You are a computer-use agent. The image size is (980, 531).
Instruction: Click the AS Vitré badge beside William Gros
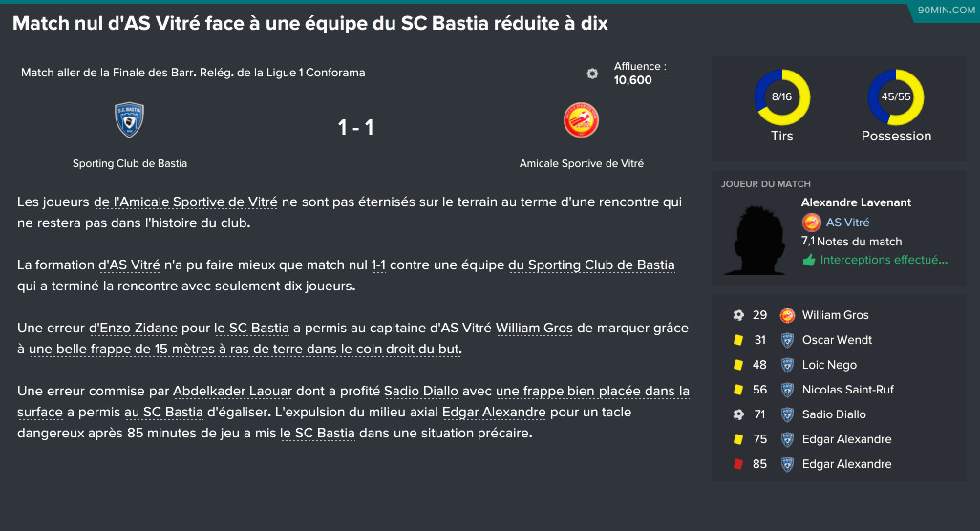787,315
